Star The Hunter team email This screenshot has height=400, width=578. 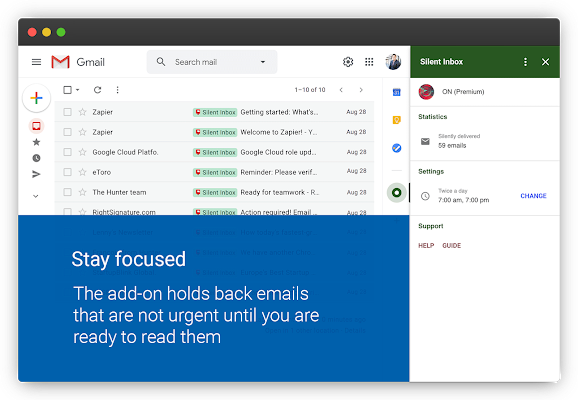(83, 192)
